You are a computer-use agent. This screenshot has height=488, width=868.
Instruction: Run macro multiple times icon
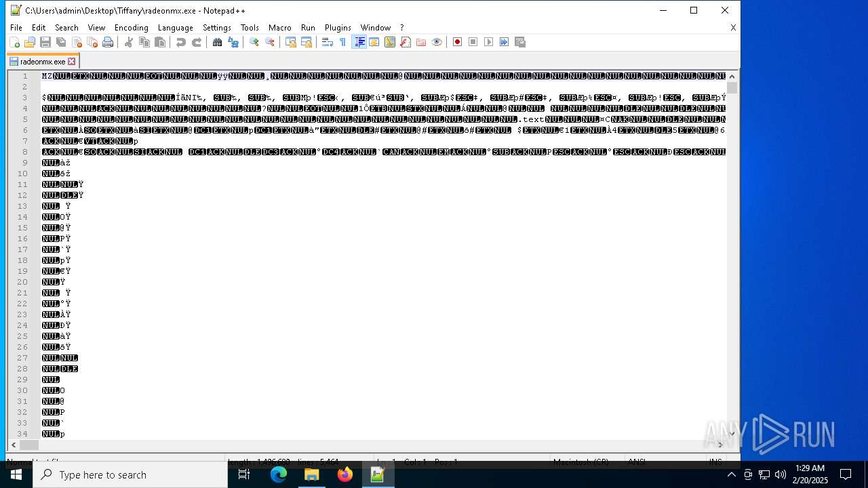click(x=505, y=42)
